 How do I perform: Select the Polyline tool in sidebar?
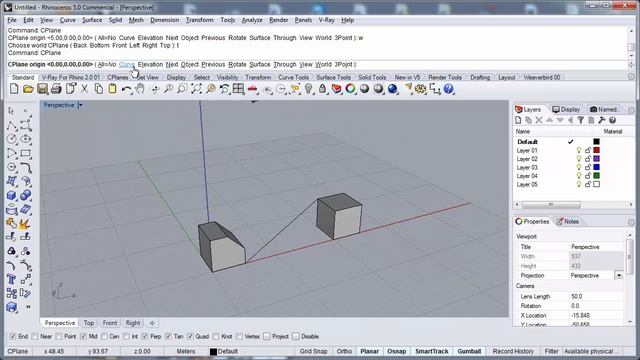click(x=11, y=125)
